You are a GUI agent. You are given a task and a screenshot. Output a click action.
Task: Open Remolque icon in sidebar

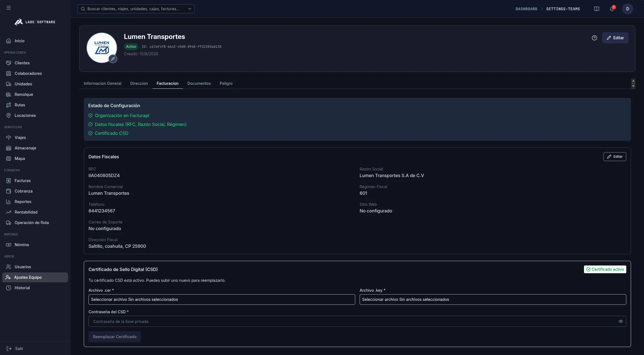tap(9, 94)
